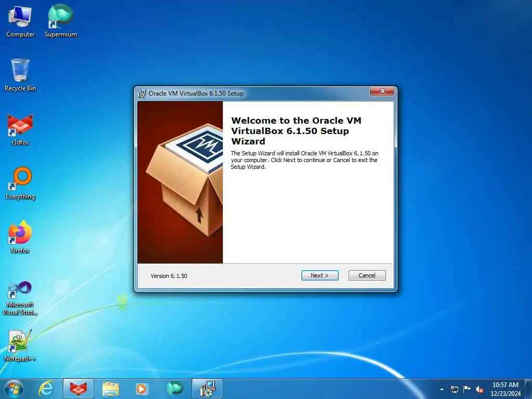Click the Oracle VM VirtualBox 6.1.50 Setup title

[196, 94]
